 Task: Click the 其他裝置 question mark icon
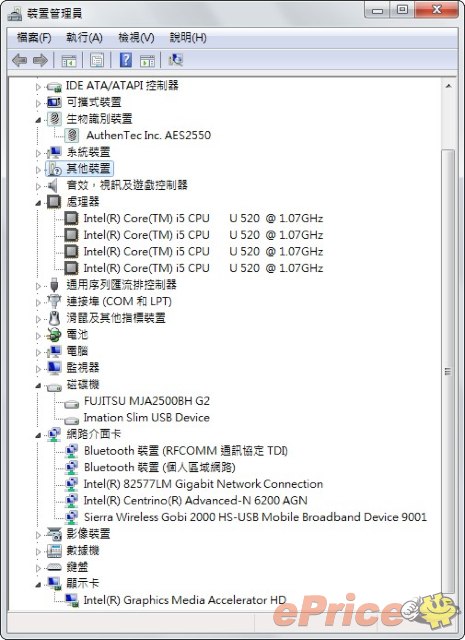tap(54, 169)
